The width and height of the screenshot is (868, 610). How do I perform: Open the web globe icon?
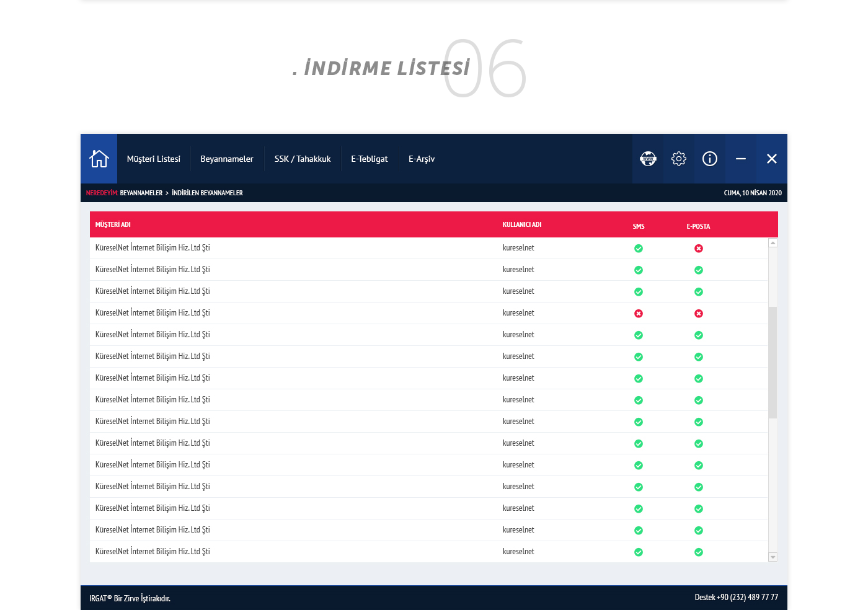click(x=648, y=159)
